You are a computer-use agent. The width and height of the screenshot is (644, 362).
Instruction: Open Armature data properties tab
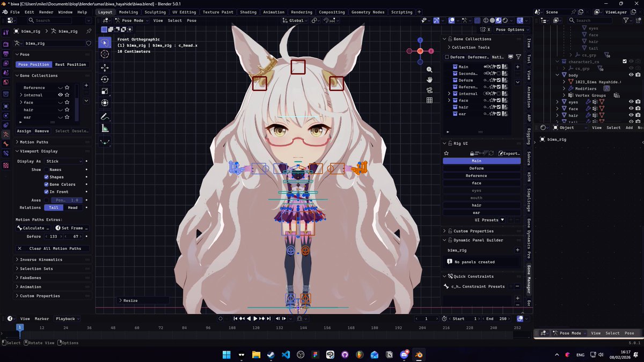(x=6, y=135)
